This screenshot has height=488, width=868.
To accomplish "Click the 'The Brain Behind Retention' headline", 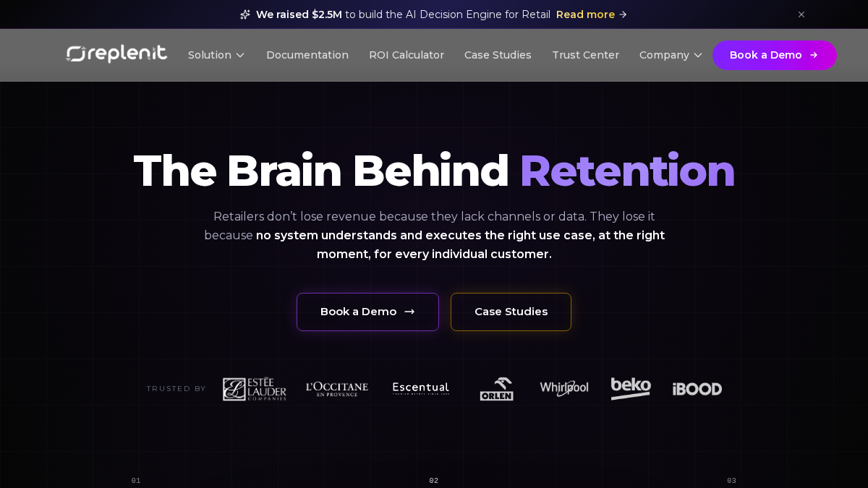I will [x=434, y=171].
